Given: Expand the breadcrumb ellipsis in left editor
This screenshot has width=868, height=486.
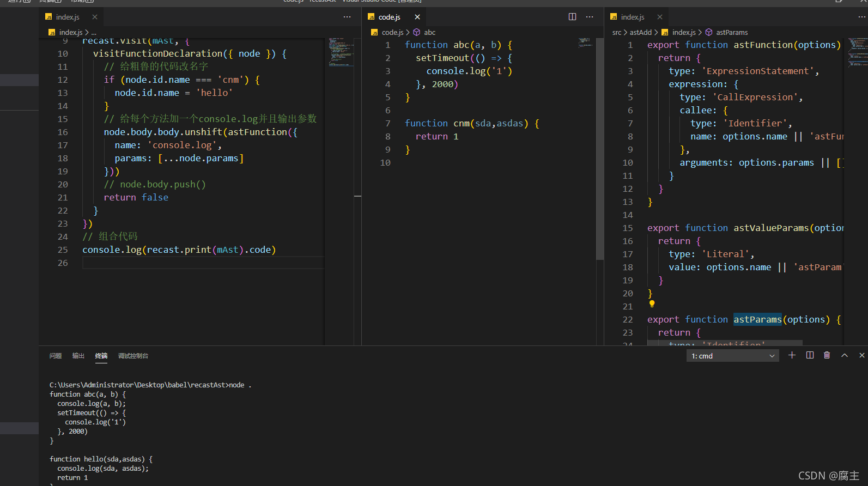Looking at the screenshot, I should coord(94,33).
